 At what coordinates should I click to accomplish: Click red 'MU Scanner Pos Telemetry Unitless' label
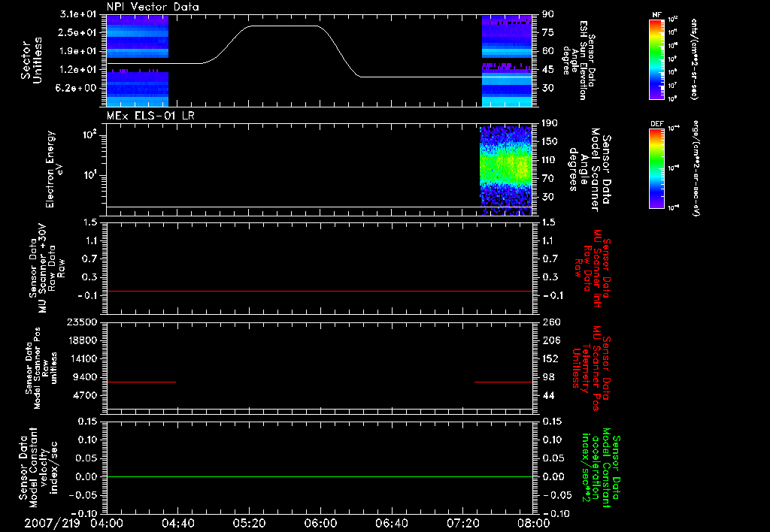point(591,368)
